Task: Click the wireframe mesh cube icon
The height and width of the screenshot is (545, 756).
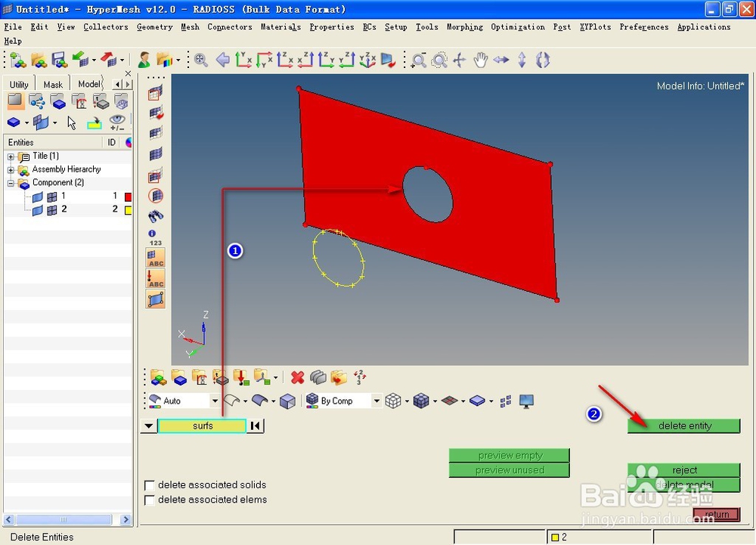Action: click(x=393, y=401)
